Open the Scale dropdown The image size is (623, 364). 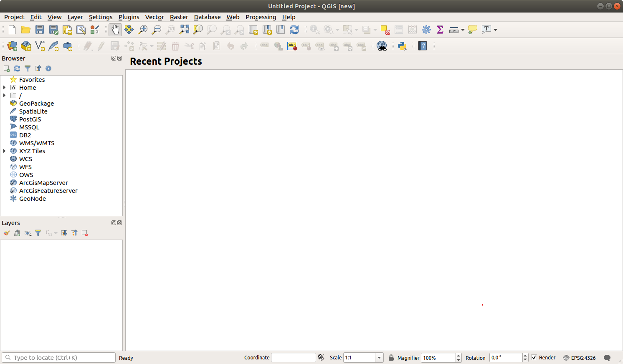[x=378, y=358]
